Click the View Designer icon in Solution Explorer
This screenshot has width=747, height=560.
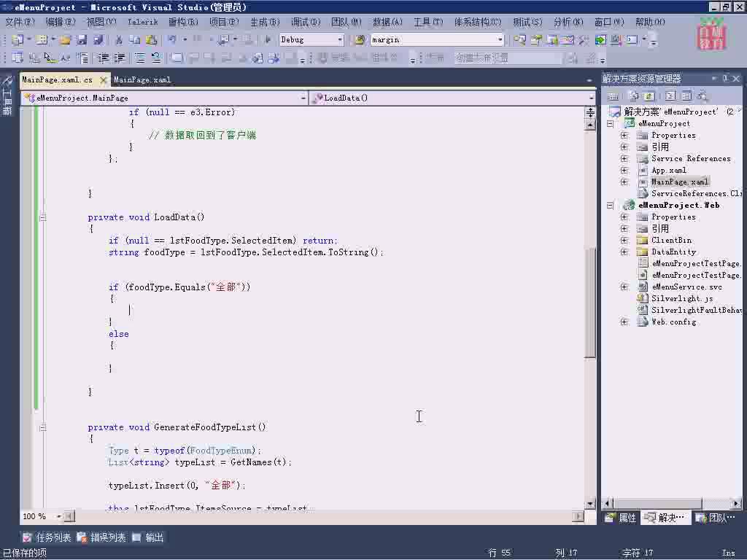pyautogui.click(x=686, y=96)
